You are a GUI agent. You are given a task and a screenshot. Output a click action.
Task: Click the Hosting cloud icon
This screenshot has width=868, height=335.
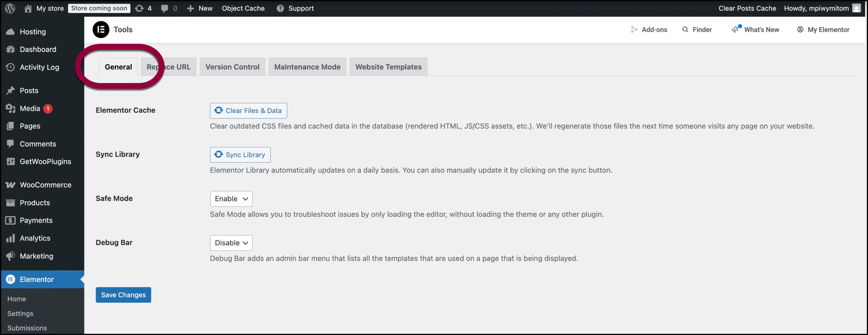pyautogui.click(x=11, y=32)
